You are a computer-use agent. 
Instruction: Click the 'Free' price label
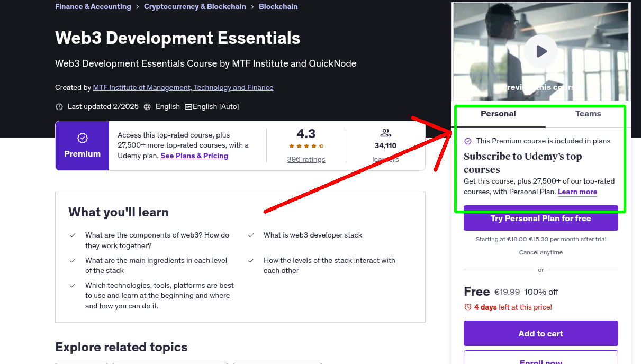pyautogui.click(x=477, y=292)
